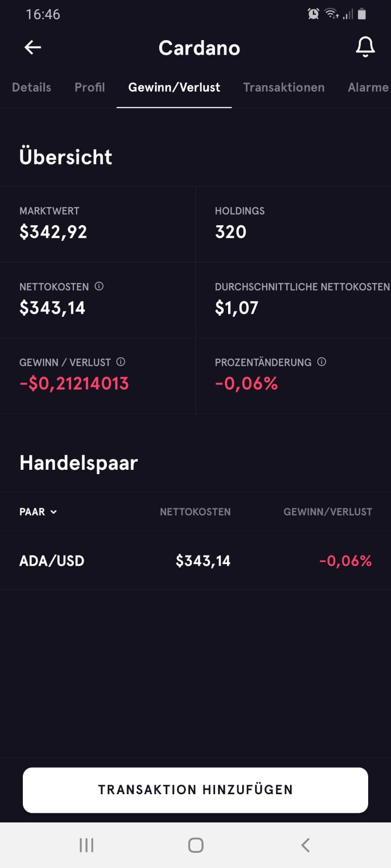Tap the alarm clock status icon
The width and height of the screenshot is (391, 868).
point(313,14)
